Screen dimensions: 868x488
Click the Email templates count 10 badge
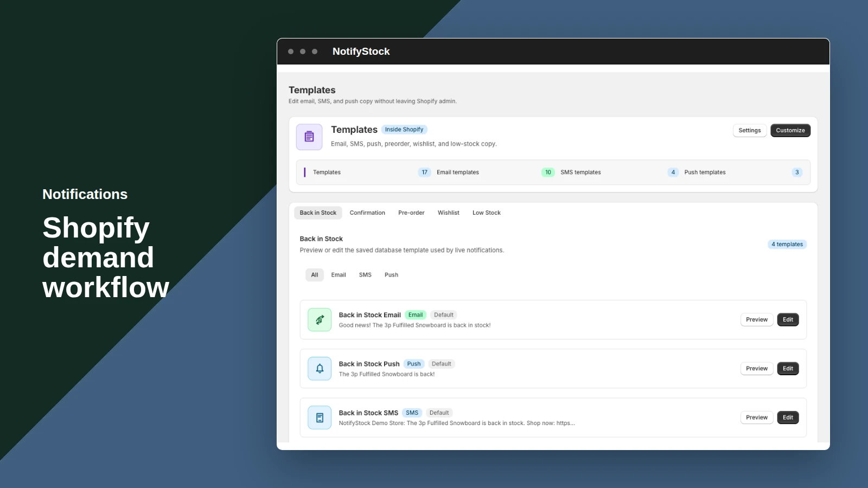[x=548, y=172]
